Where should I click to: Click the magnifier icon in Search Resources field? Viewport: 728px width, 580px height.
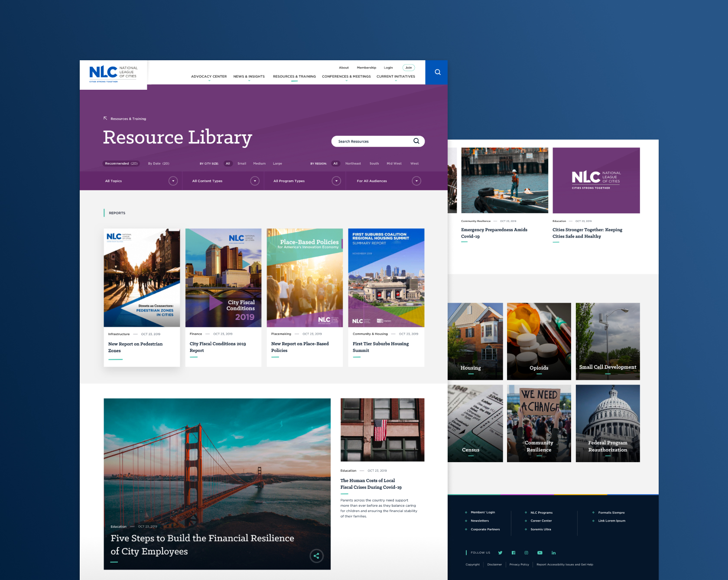pyautogui.click(x=416, y=141)
